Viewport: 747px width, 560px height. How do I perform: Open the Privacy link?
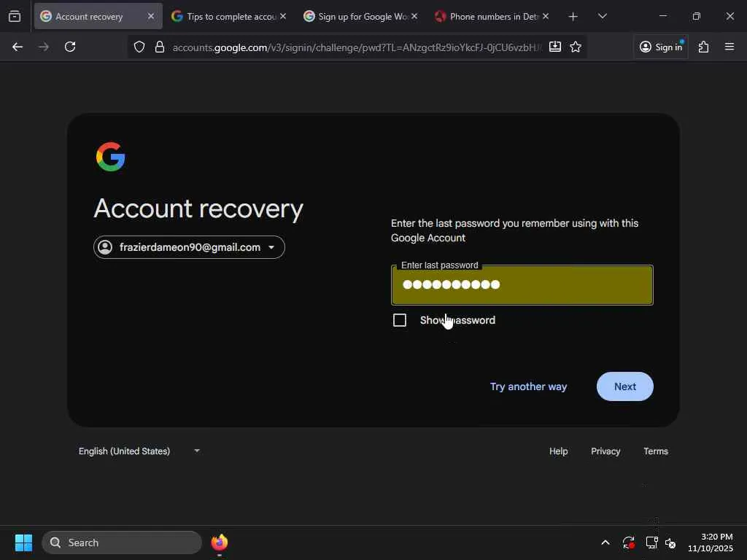click(605, 451)
